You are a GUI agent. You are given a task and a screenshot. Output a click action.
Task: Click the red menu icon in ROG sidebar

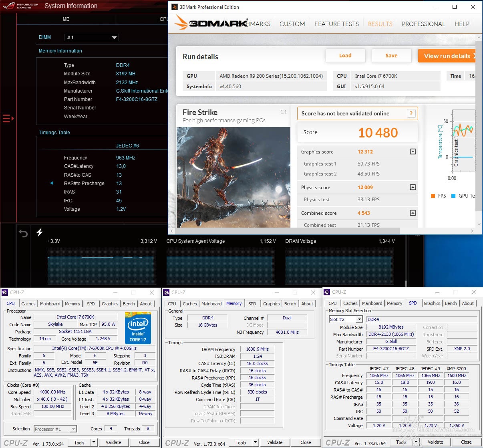8,118
